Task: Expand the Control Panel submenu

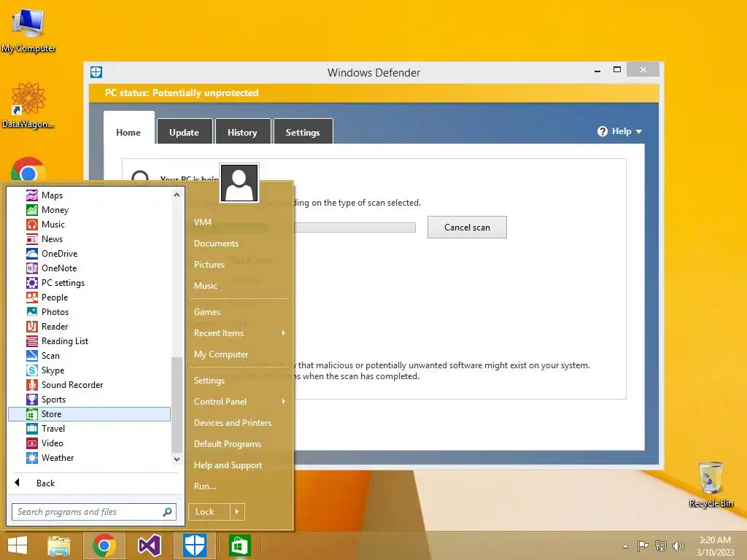Action: coord(284,402)
